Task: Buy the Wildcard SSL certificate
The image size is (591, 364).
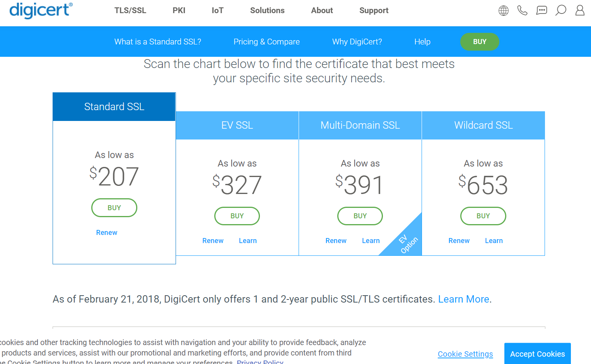Action: (x=483, y=216)
